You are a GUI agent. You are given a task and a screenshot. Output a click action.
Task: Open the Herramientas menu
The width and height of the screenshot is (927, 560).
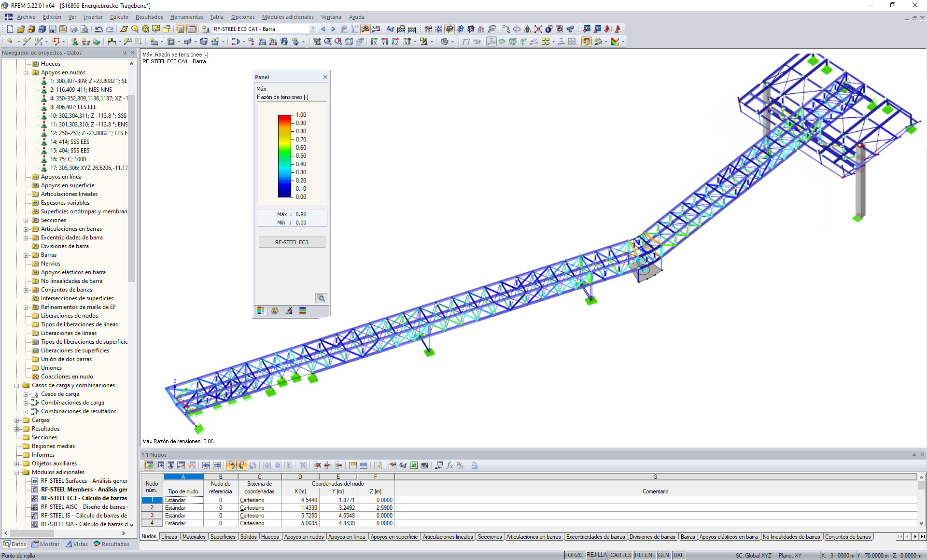point(187,17)
